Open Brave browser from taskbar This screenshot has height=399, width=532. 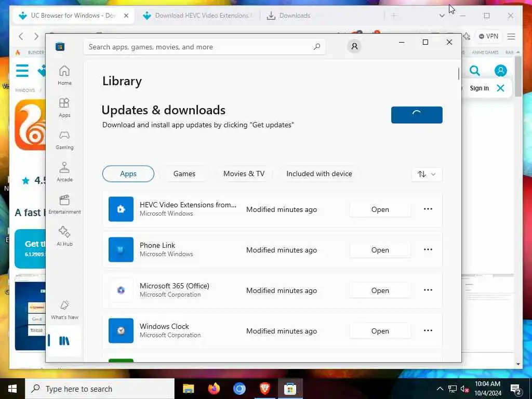point(264,389)
